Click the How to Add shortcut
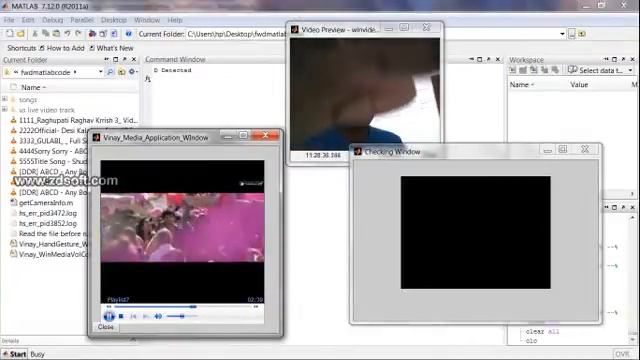640x360 pixels. coord(62,48)
